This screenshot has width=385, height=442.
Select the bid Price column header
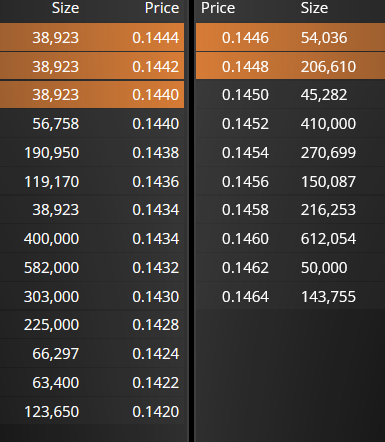(x=162, y=8)
